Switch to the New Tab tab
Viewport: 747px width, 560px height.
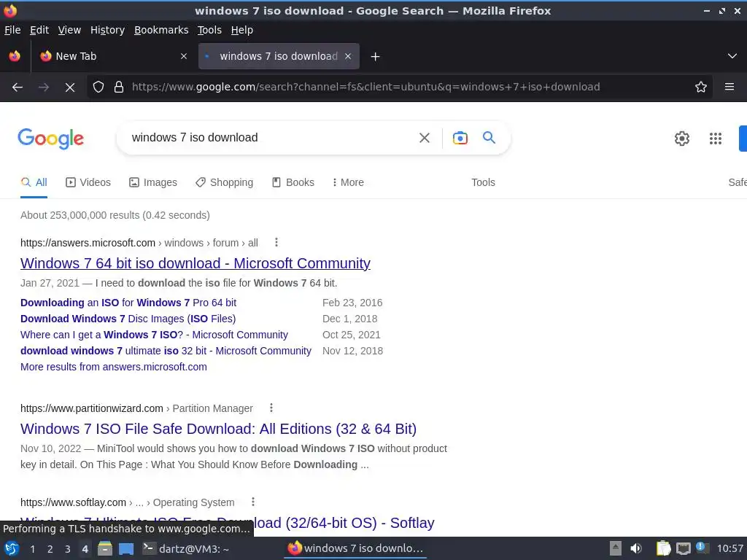(112, 56)
